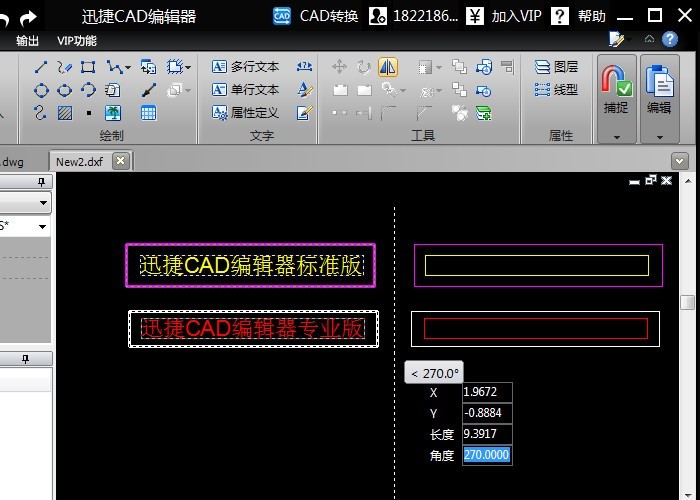Open the 线型 linetype button
The height and width of the screenshot is (500, 700).
(x=556, y=90)
